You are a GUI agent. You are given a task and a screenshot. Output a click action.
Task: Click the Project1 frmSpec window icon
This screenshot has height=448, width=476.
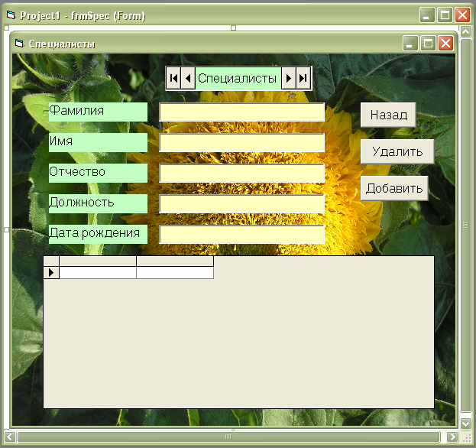pos(11,15)
